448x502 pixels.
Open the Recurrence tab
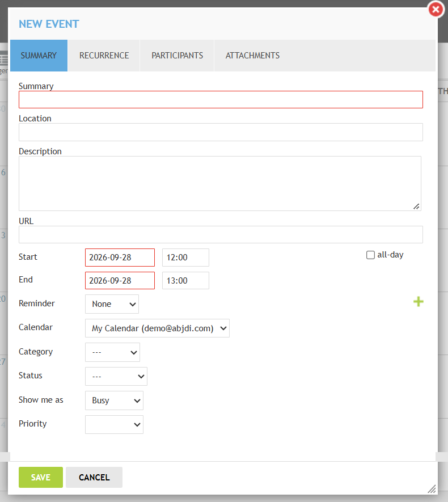(104, 56)
